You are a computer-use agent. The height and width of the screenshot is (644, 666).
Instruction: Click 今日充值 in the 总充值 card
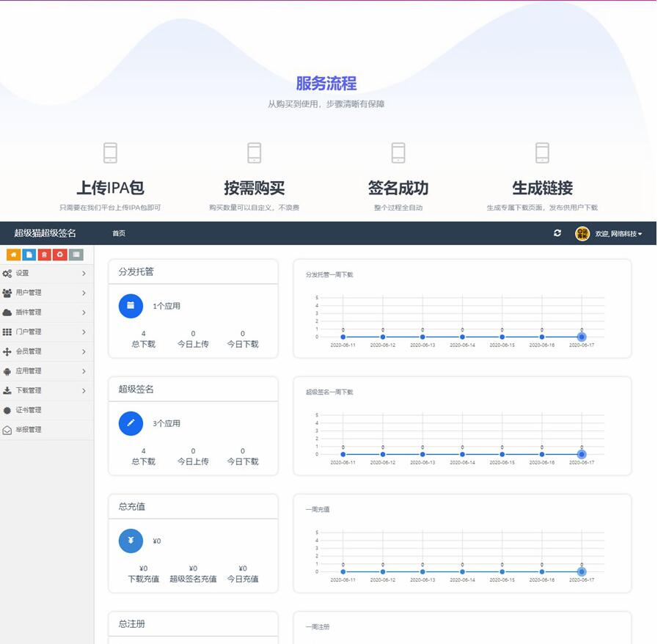point(243,579)
